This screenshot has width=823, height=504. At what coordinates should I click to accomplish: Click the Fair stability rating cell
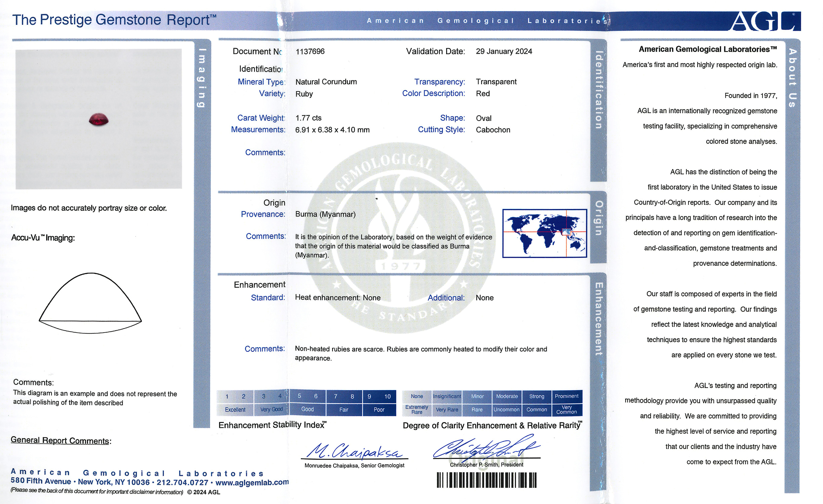[344, 410]
